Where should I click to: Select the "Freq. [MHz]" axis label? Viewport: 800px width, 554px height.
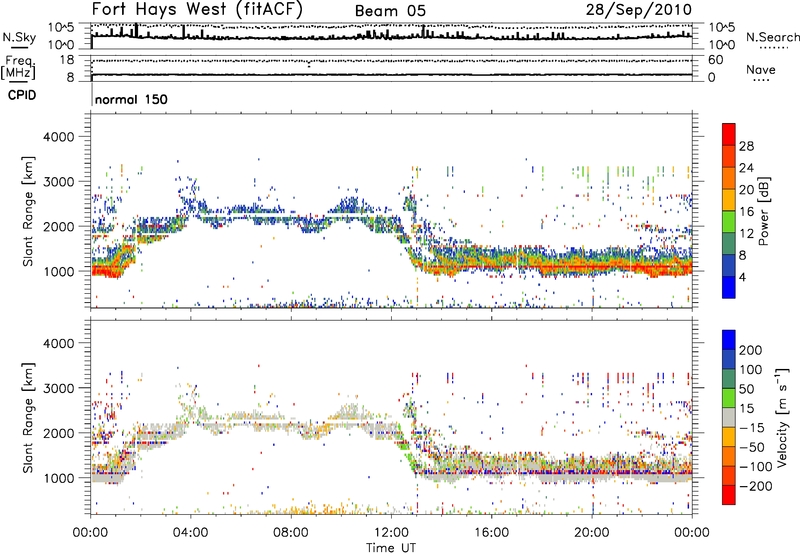[x=18, y=67]
